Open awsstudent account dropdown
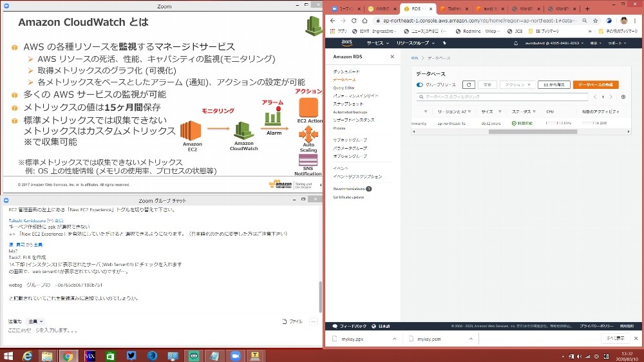Screen dimensions: 644x362 (x=554, y=43)
